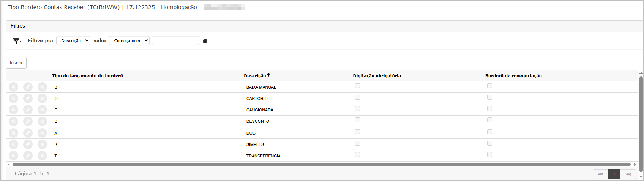Focus the filter value text field
This screenshot has height=181, width=644.
point(175,41)
